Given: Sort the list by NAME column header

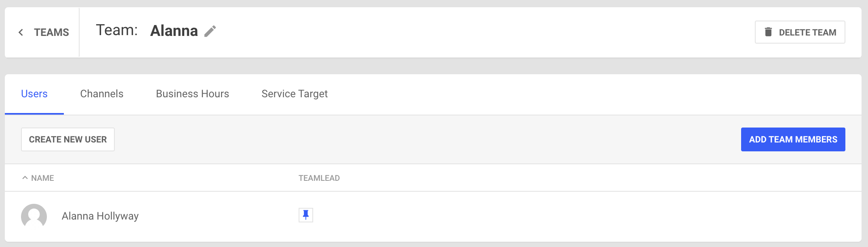Looking at the screenshot, I should tap(42, 178).
